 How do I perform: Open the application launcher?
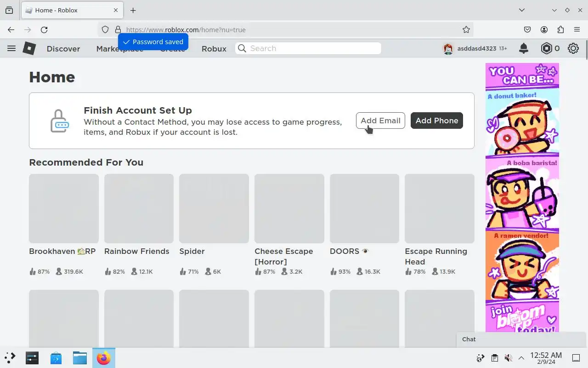point(10,358)
